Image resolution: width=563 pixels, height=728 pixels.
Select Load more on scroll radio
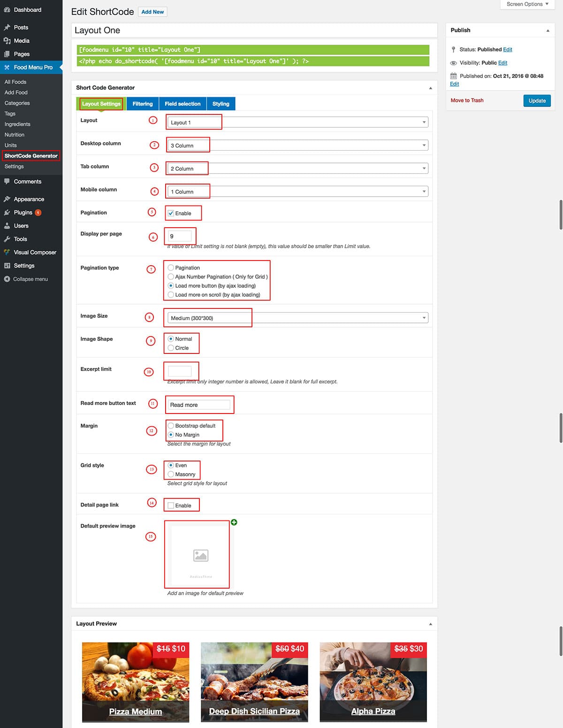pos(171,295)
